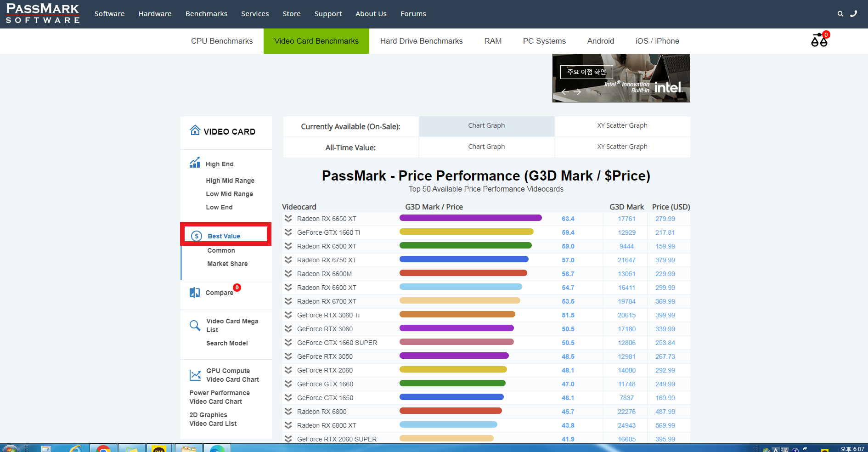
Task: Expand the GeForce RTX 2060 row
Action: [x=288, y=370]
